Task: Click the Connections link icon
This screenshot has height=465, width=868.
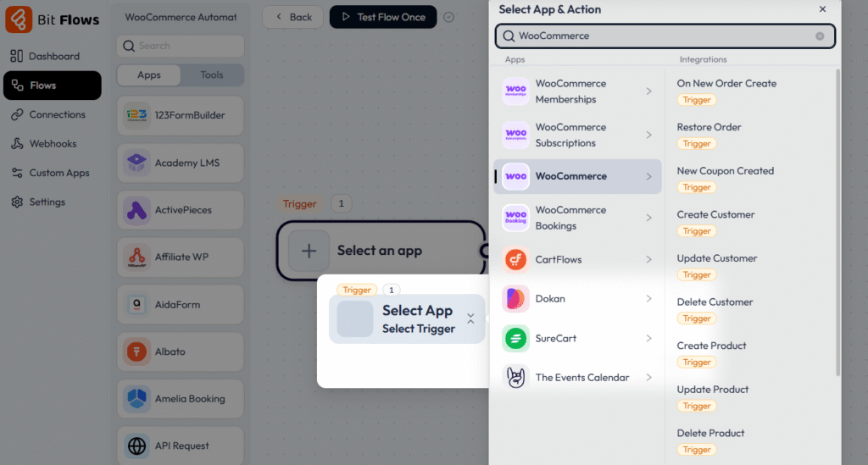Action: point(17,114)
